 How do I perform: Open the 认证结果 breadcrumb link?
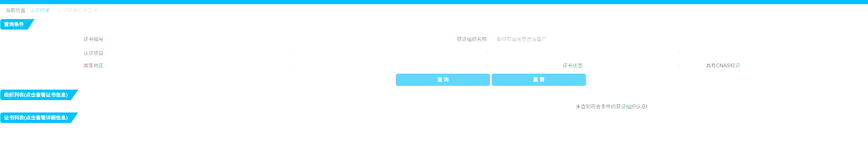click(40, 10)
